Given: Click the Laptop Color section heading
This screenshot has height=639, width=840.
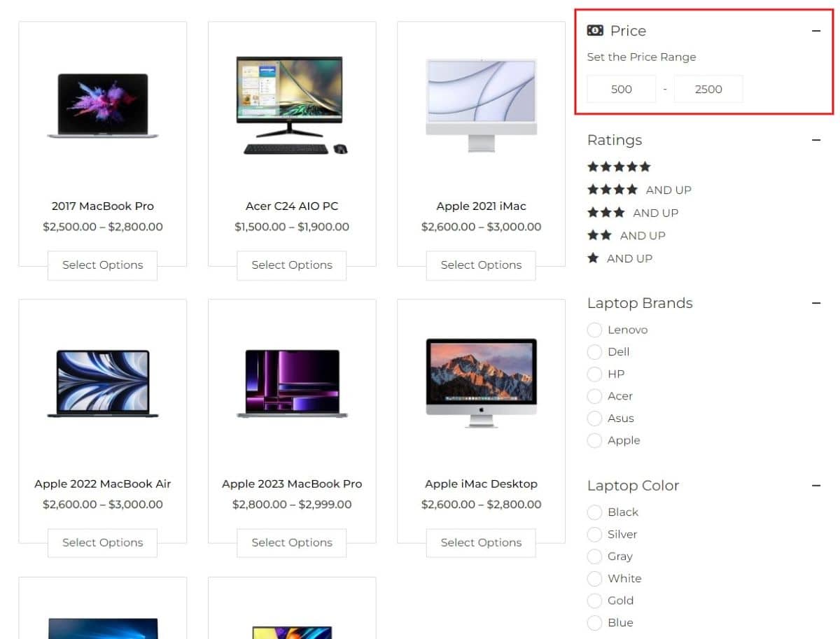Looking at the screenshot, I should (x=633, y=486).
